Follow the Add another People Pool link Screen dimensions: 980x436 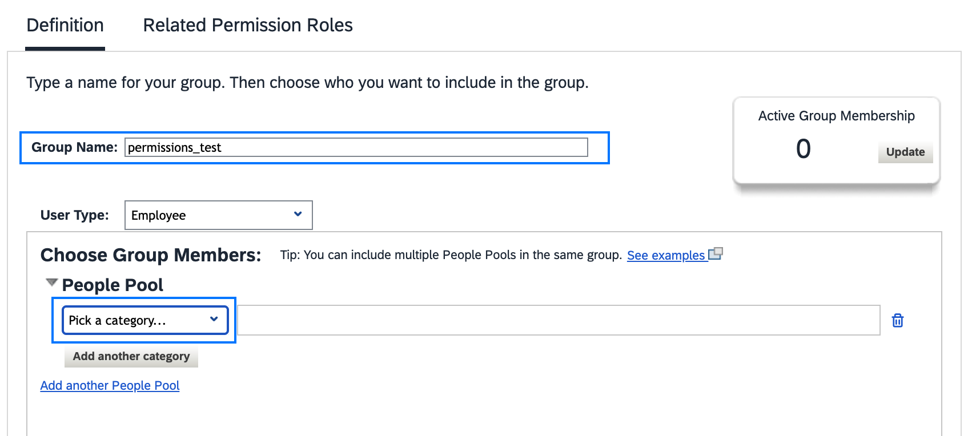(x=110, y=386)
